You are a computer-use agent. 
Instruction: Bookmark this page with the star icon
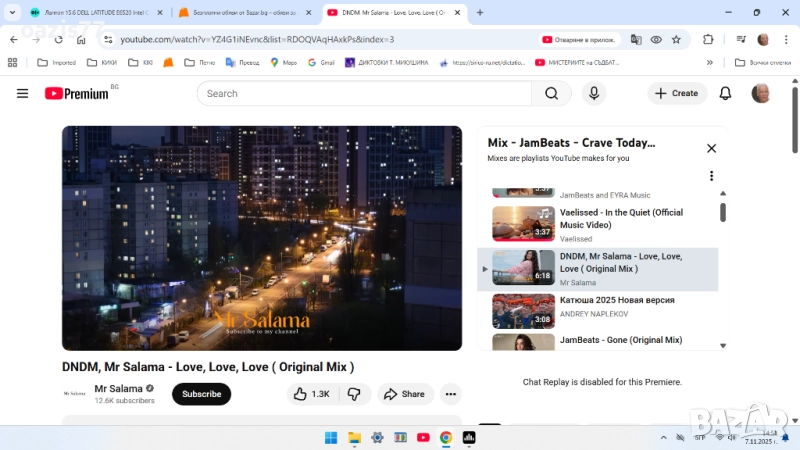pos(676,40)
